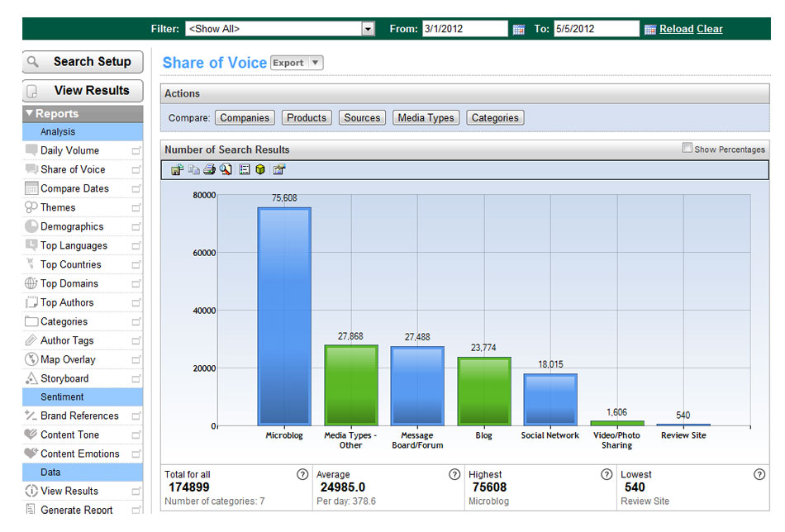The width and height of the screenshot is (785, 532).
Task: Click the magnifier icon on Search Setup
Action: click(33, 62)
